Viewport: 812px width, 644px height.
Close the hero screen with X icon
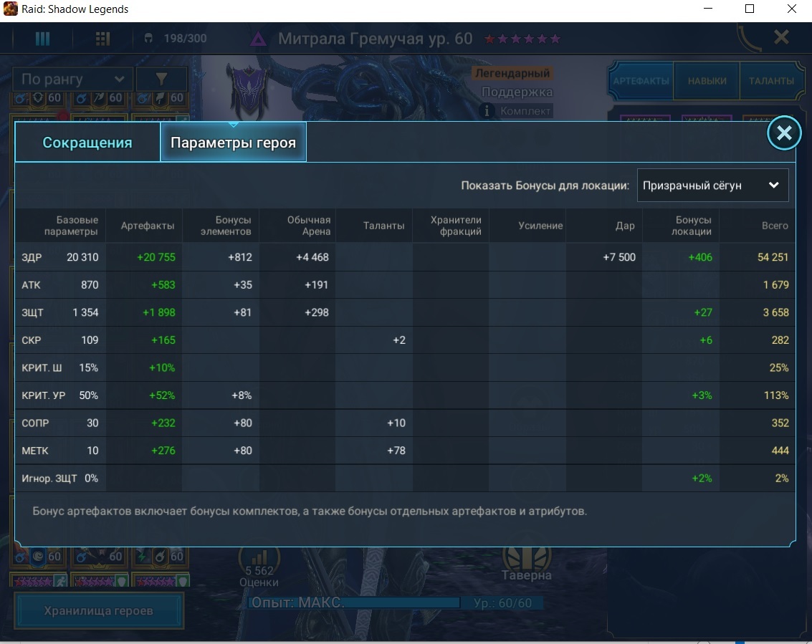tap(781, 37)
